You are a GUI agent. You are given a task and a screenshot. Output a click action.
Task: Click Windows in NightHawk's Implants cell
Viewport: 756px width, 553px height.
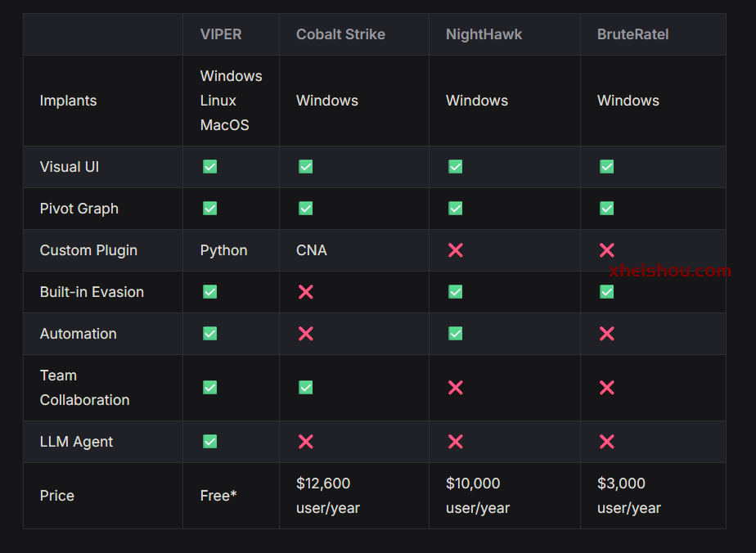(x=477, y=101)
